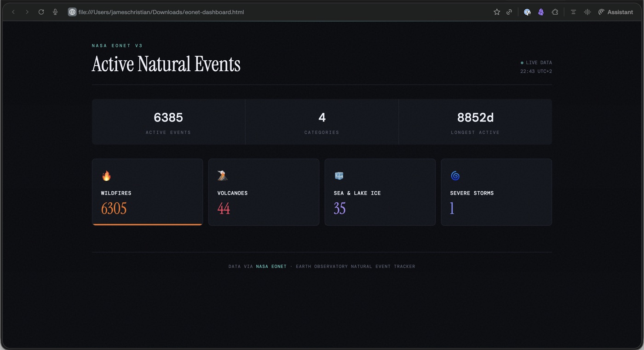Click the NASA EONET V3 label above the heading
This screenshot has height=350, width=644.
tap(117, 46)
